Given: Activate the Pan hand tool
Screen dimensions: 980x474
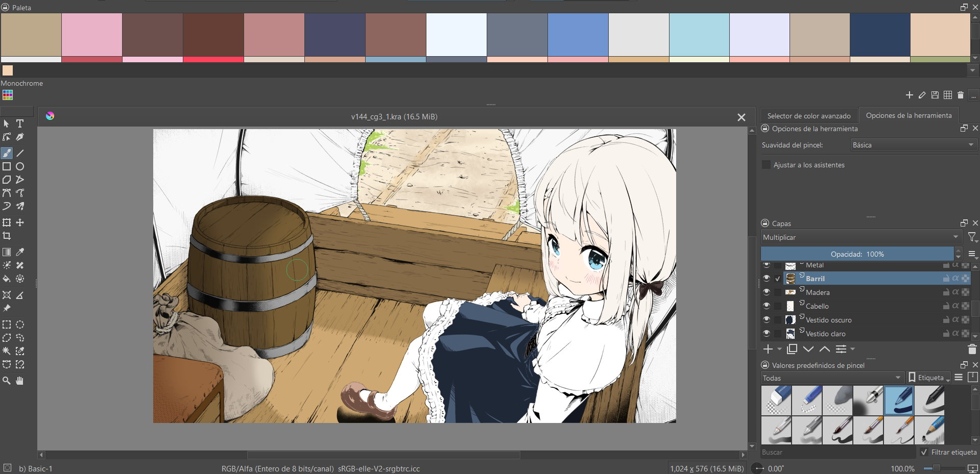Looking at the screenshot, I should tap(20, 381).
